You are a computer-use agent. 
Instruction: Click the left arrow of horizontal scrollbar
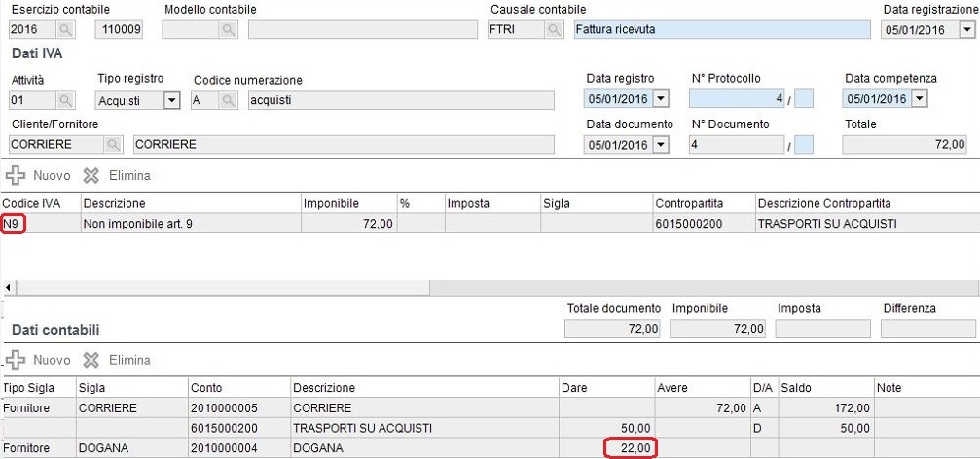click(8, 287)
